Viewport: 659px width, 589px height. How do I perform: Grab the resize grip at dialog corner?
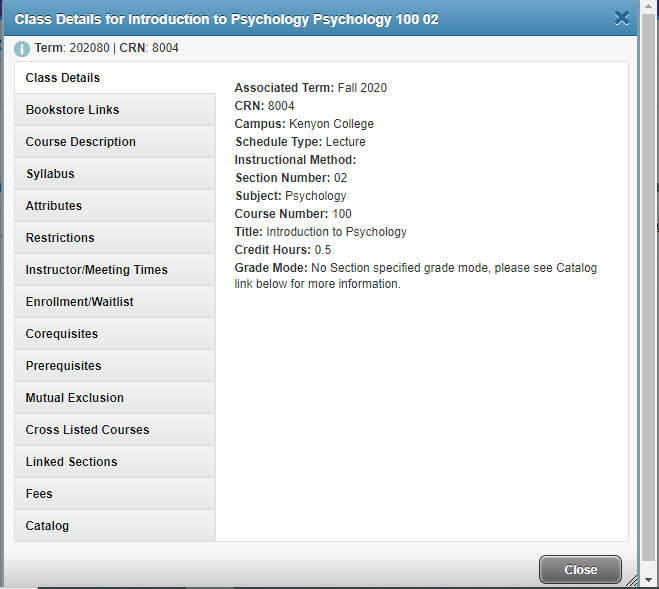point(631,581)
